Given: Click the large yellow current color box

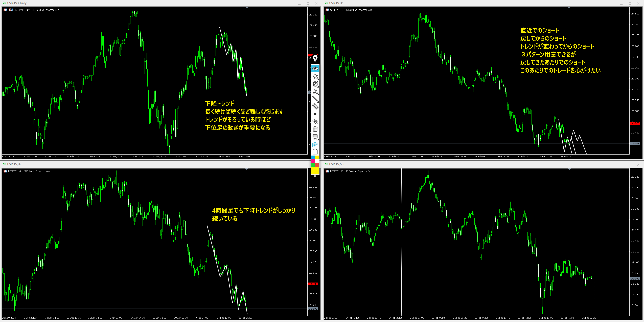Looking at the screenshot, I should point(315,171).
